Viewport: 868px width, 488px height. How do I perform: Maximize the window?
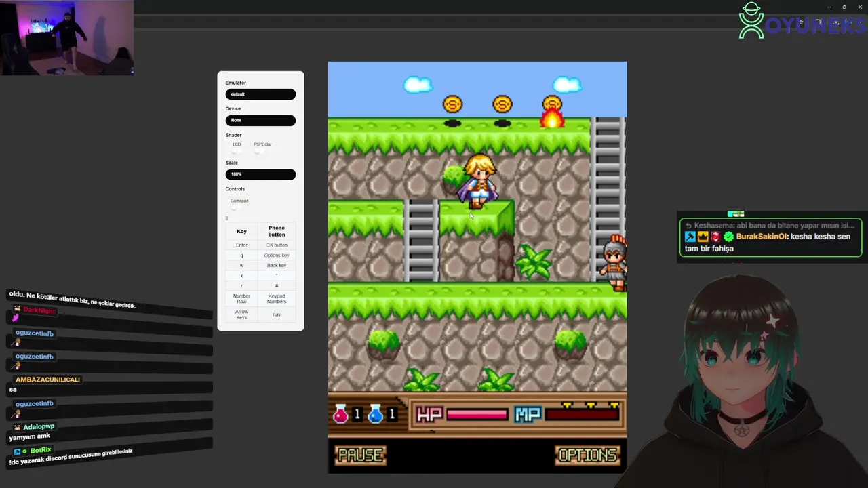click(x=844, y=7)
